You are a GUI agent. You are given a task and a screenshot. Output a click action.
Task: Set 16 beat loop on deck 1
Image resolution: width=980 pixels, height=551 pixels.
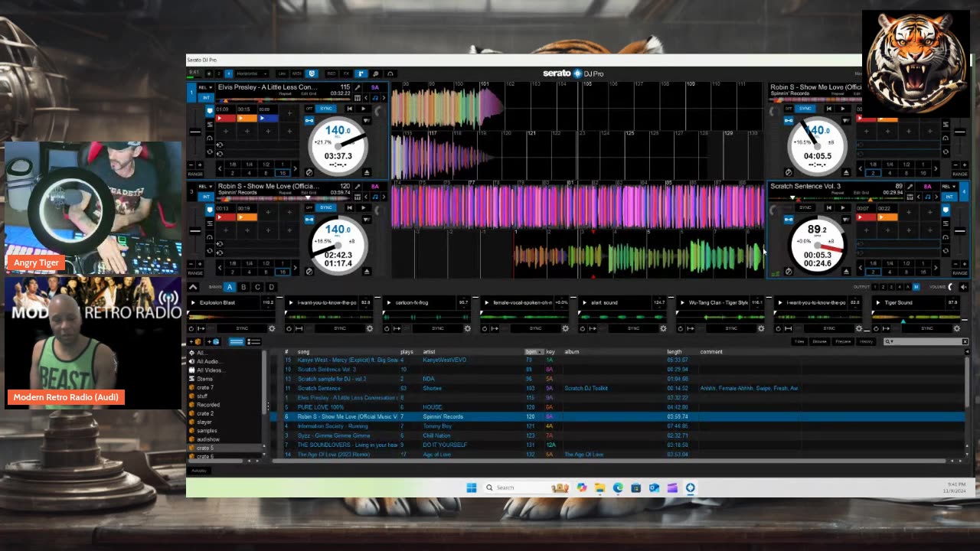[283, 173]
